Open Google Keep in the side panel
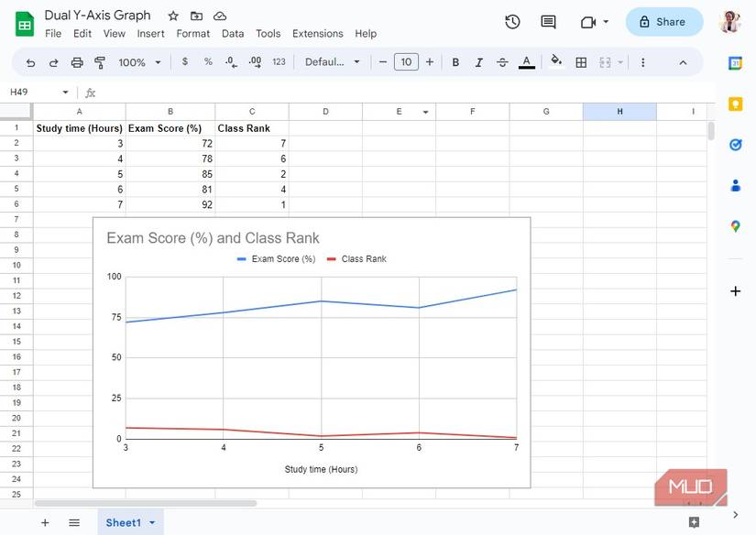The image size is (756, 535). point(735,104)
